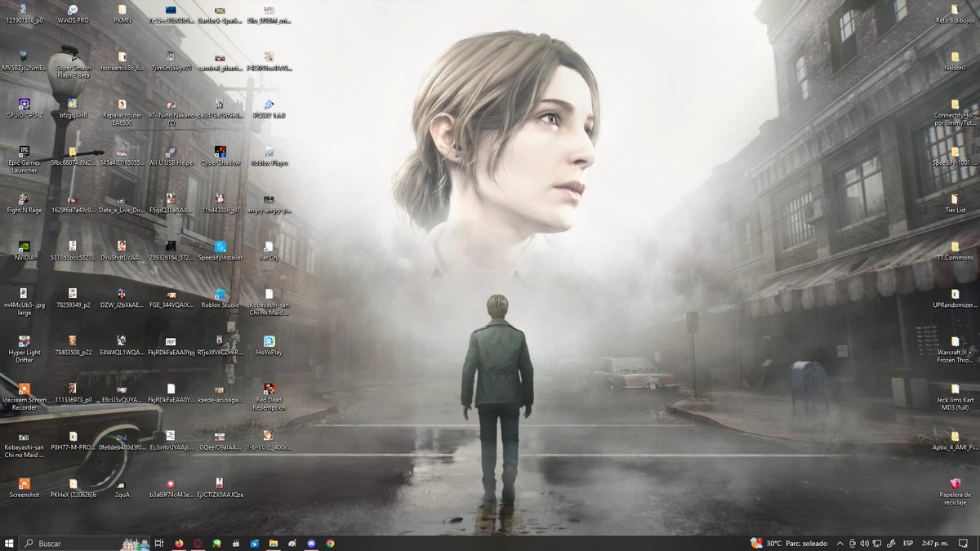Select the Tier List desktop file
The image size is (980, 551).
(955, 203)
